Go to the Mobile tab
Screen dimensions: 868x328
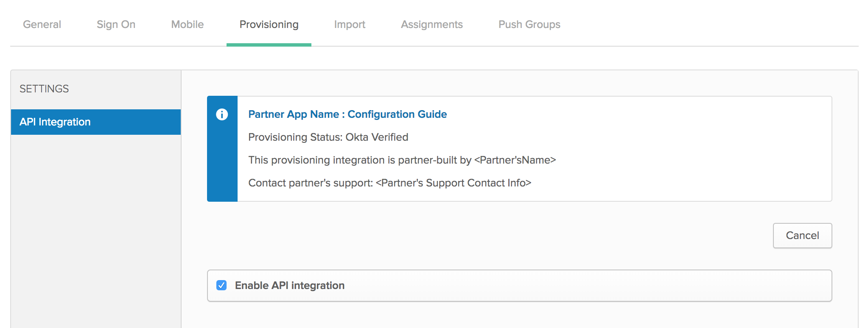point(187,25)
